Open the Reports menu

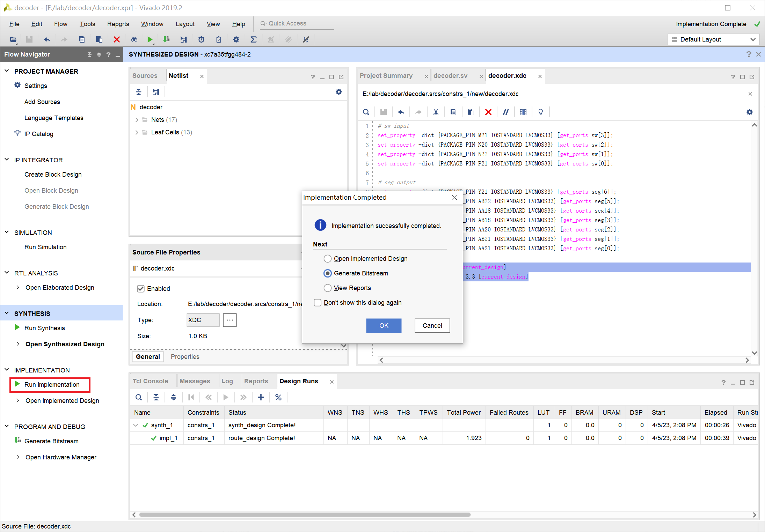click(118, 24)
